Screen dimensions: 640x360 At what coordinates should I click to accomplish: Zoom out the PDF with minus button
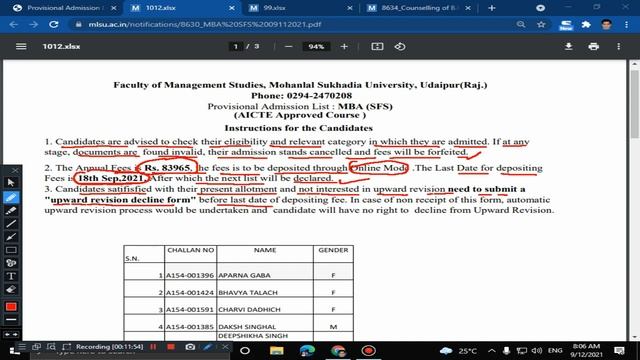coord(289,47)
